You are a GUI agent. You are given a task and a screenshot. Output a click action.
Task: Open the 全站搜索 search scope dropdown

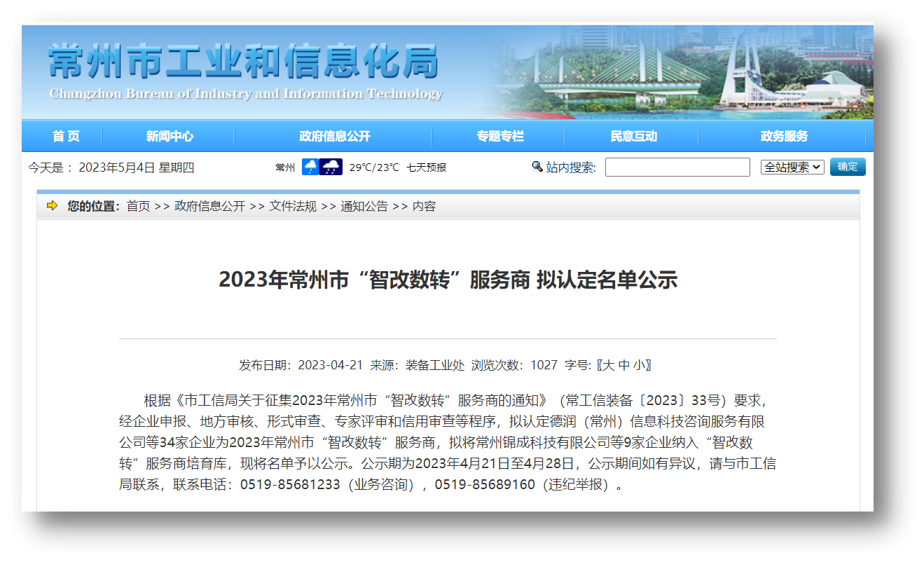[x=792, y=167]
